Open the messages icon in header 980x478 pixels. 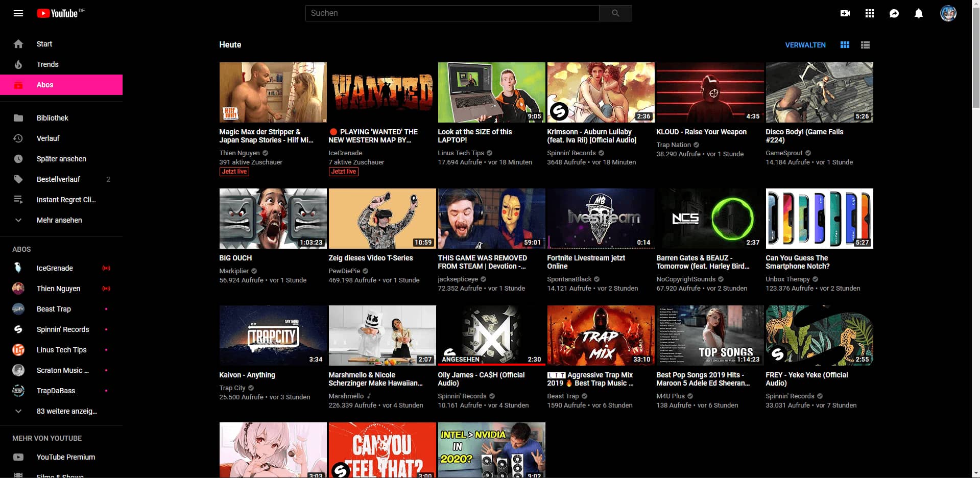894,13
